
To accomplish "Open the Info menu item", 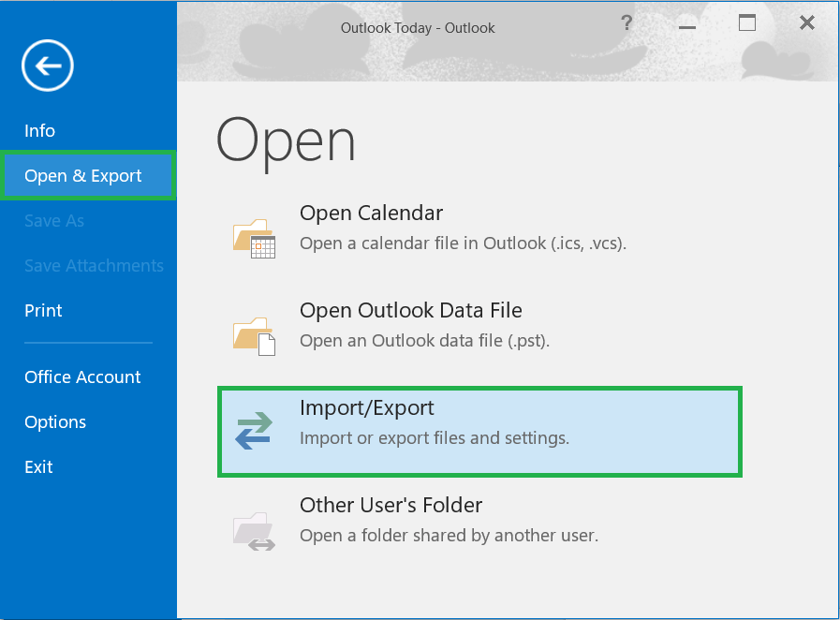I will pyautogui.click(x=39, y=131).
